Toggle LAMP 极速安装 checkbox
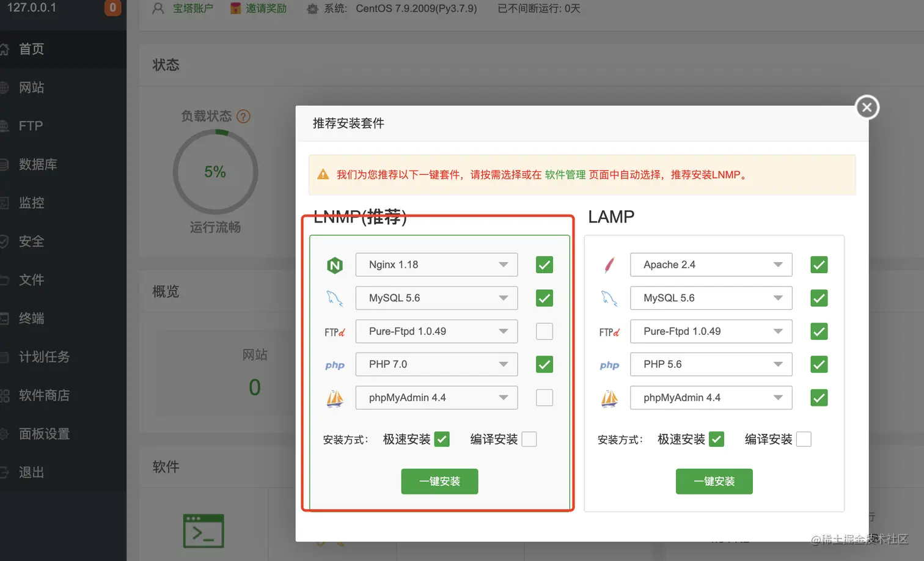Image resolution: width=924 pixels, height=561 pixels. (x=716, y=439)
